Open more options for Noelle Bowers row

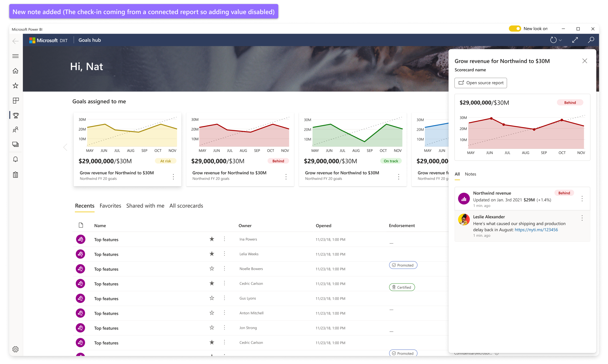coord(224,269)
